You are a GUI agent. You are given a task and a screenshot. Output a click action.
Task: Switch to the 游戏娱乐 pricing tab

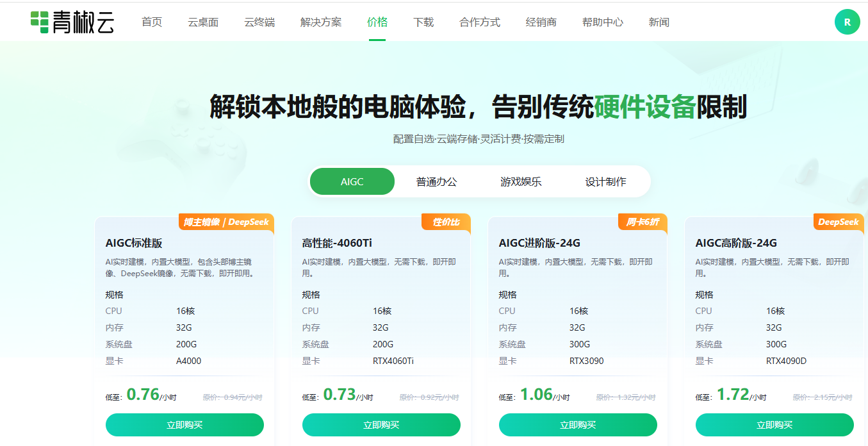[521, 181]
